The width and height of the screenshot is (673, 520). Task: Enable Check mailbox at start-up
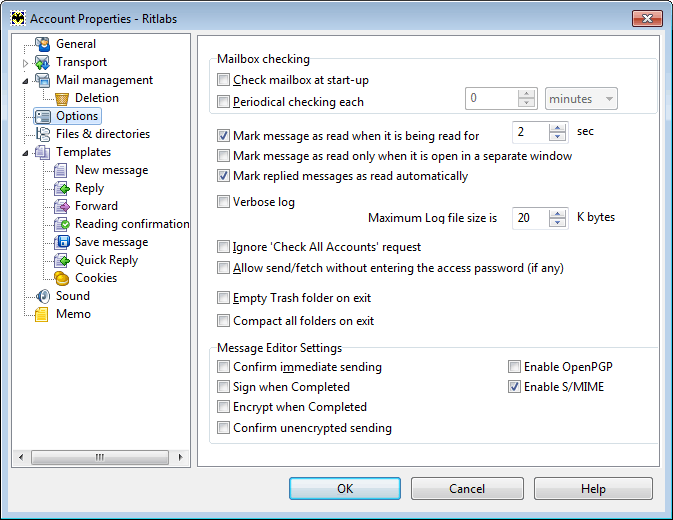click(x=223, y=79)
